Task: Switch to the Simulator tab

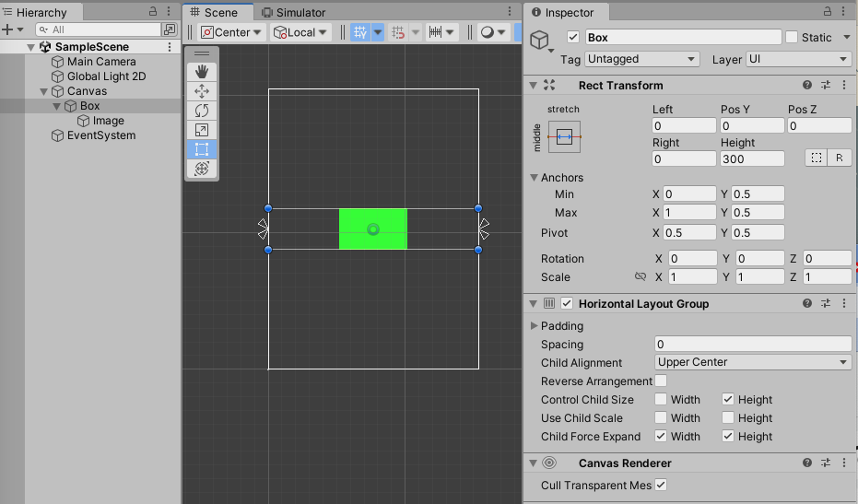Action: (x=293, y=12)
